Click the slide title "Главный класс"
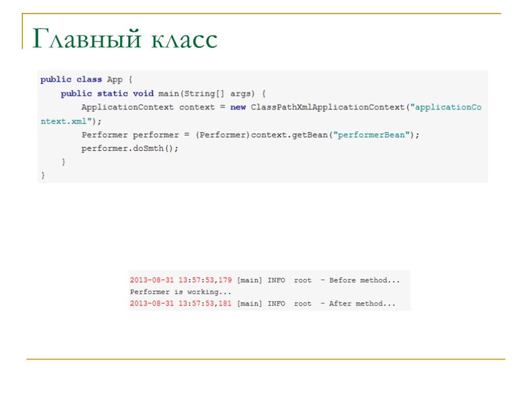The height and width of the screenshot is (399, 532). tap(125, 39)
